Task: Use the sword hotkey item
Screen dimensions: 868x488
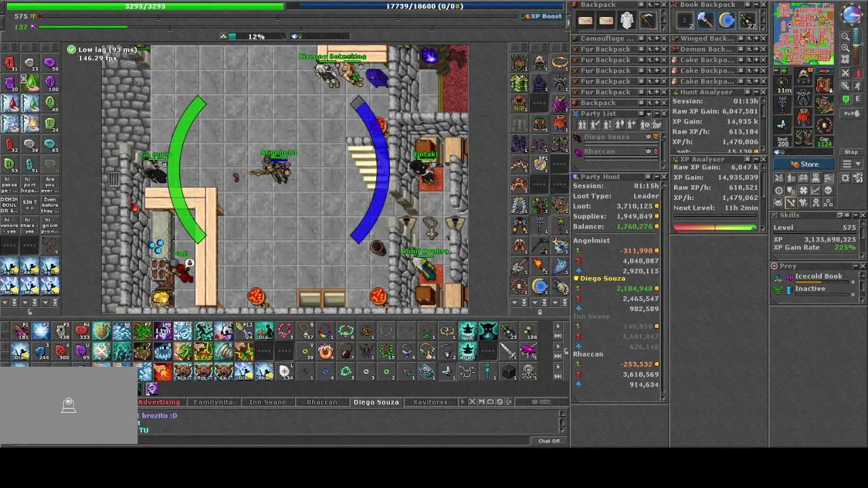Action: pos(508,350)
